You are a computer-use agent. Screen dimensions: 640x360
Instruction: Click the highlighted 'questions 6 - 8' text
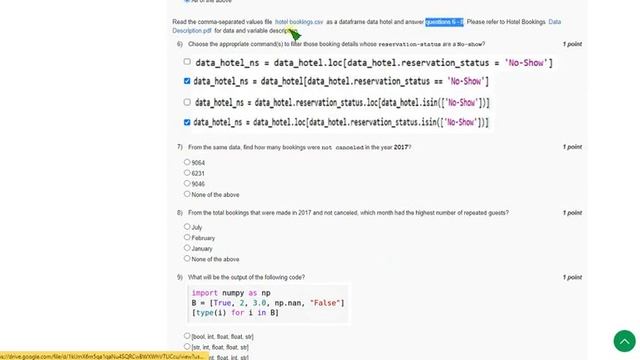click(x=444, y=22)
